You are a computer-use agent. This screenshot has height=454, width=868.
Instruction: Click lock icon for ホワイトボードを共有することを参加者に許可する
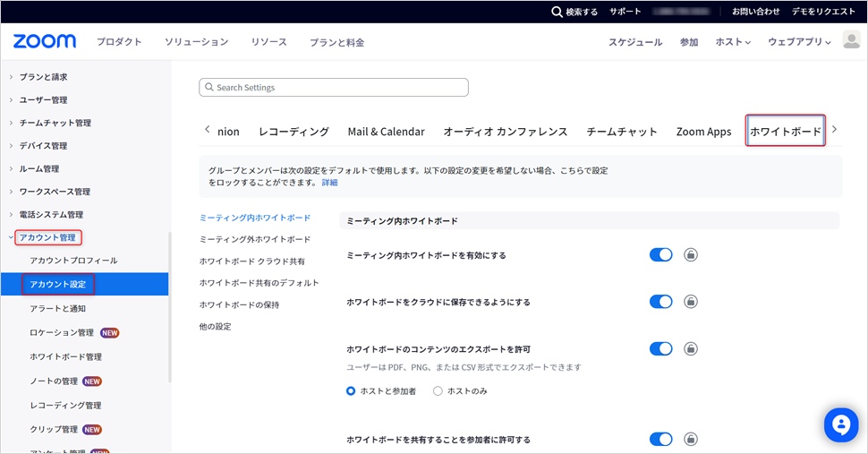690,439
